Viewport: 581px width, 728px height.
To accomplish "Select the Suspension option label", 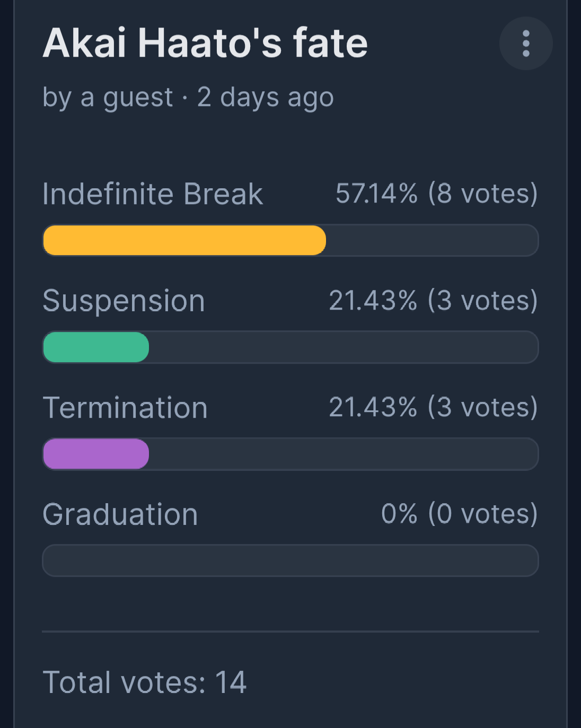I will tap(124, 301).
